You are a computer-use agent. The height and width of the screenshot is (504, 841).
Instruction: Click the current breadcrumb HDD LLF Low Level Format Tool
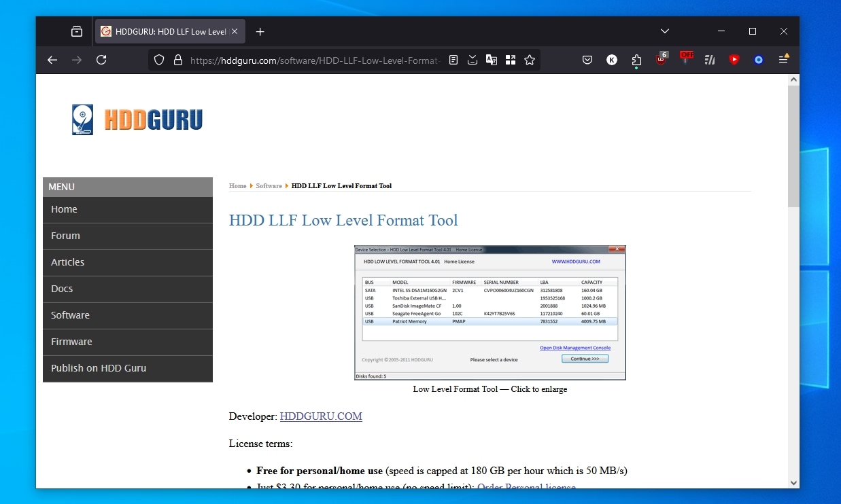(x=341, y=185)
